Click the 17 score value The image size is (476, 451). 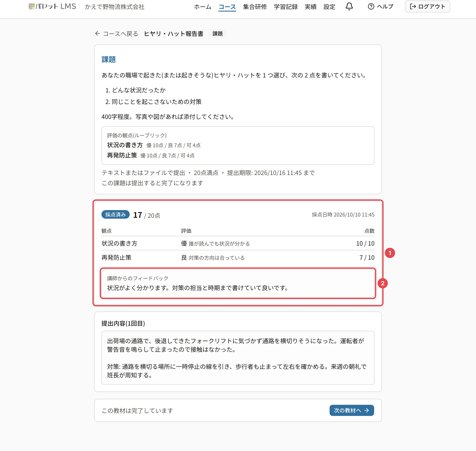pos(138,215)
